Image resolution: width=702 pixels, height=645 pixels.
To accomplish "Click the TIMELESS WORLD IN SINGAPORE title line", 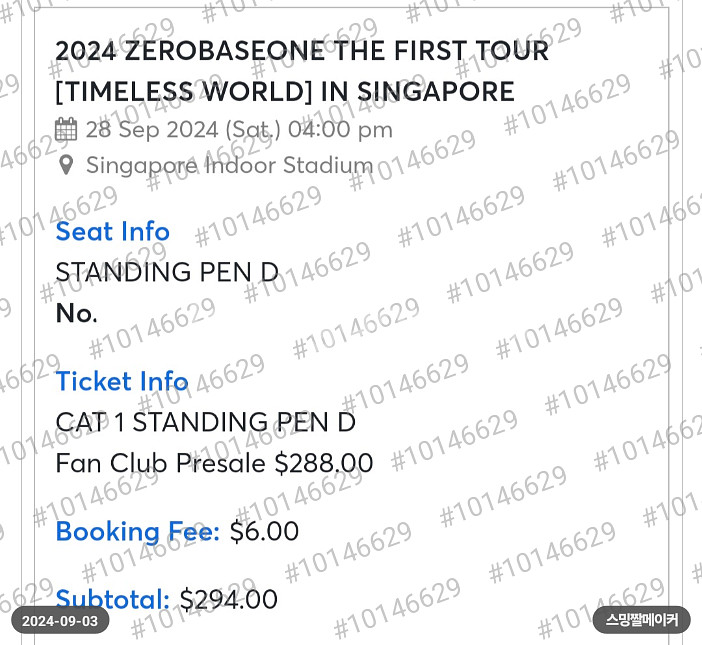I will 285,92.
